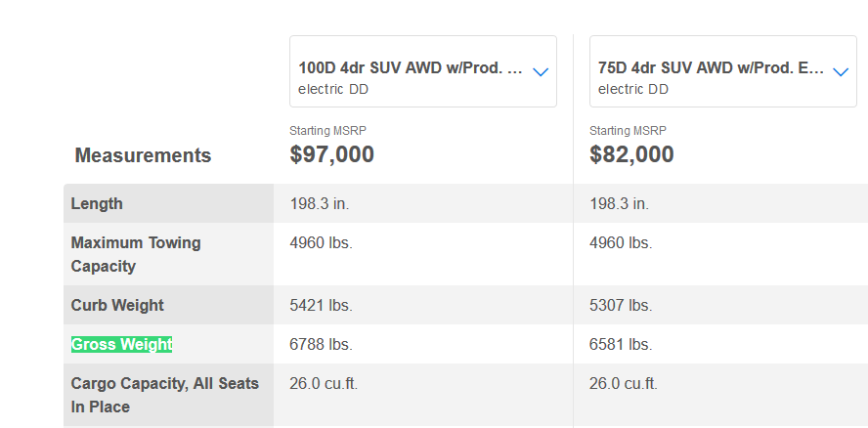Image resolution: width=868 pixels, height=428 pixels.
Task: Click the 5421 lbs. curb weight value
Action: point(321,305)
